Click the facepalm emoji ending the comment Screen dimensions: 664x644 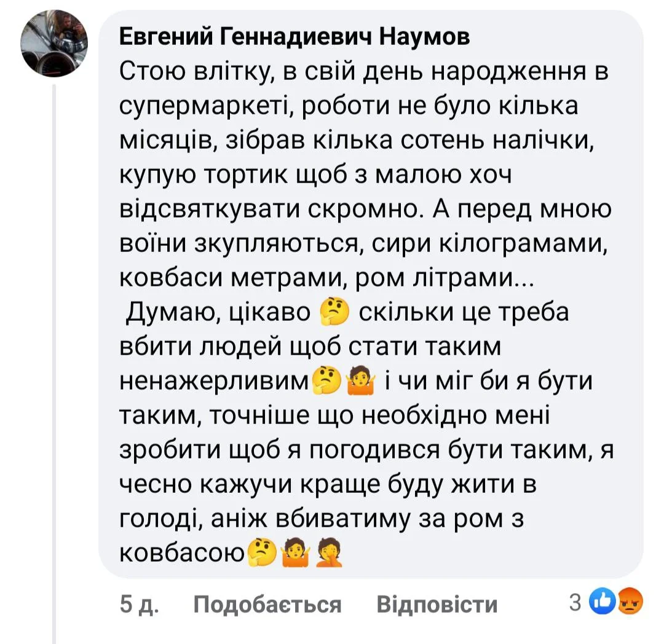point(328,554)
